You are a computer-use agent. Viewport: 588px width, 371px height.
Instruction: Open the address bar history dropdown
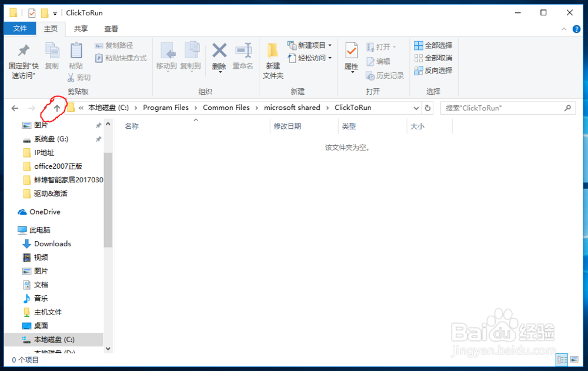[416, 108]
